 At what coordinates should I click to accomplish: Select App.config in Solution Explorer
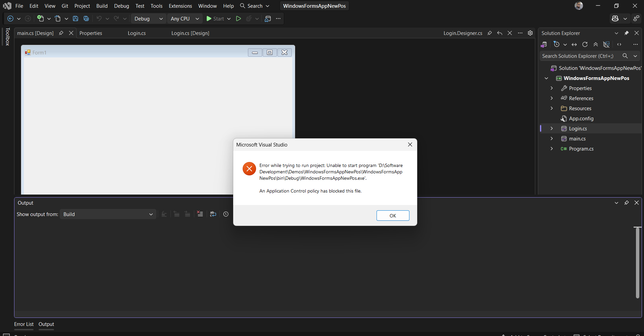tap(581, 118)
